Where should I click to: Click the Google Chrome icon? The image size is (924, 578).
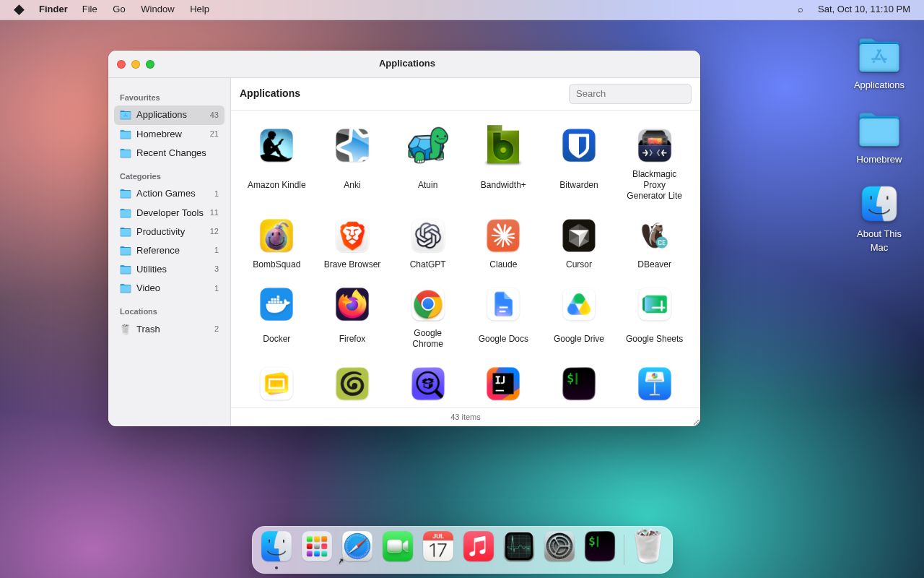(x=428, y=304)
